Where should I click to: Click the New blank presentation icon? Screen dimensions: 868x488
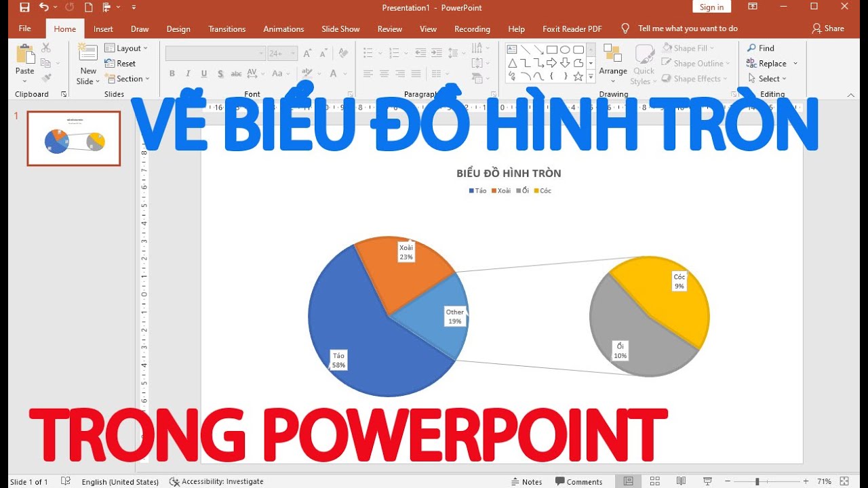[x=88, y=7]
